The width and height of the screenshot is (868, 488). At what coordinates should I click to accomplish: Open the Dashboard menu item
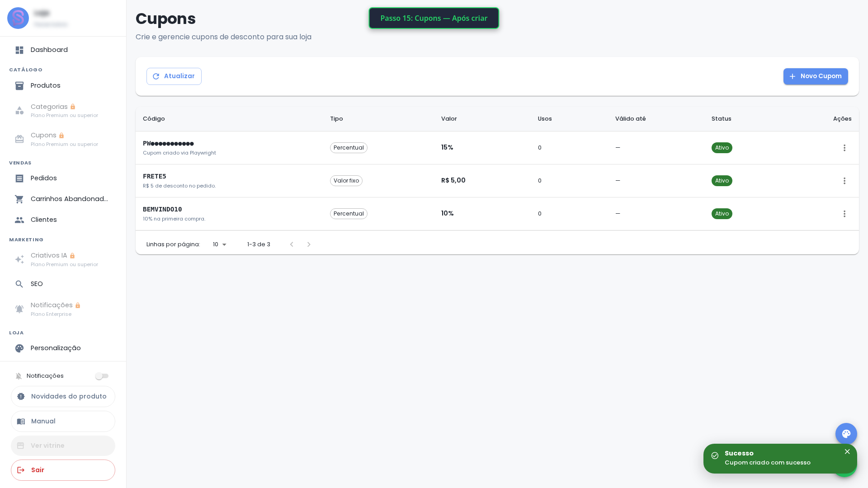point(63,50)
